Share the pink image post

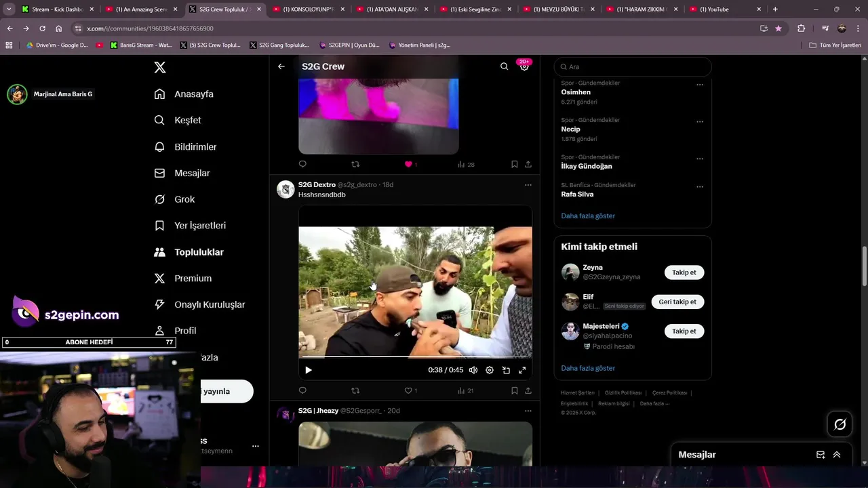(528, 164)
